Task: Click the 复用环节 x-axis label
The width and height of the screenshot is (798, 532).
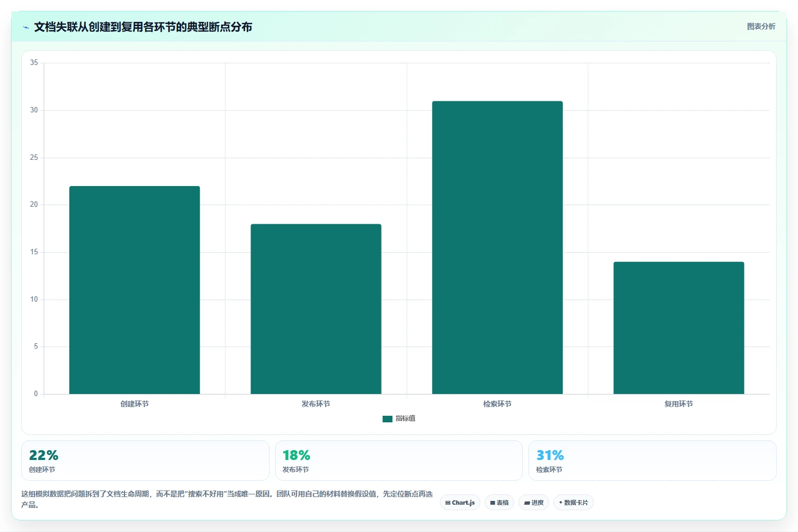Action: (x=678, y=404)
